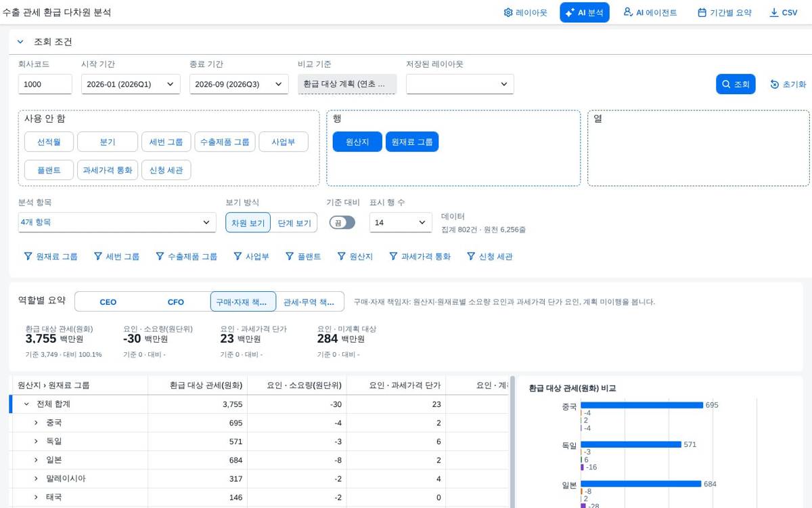Open the 플랜트 filter funnel
The width and height of the screenshot is (812, 508).
(x=303, y=257)
